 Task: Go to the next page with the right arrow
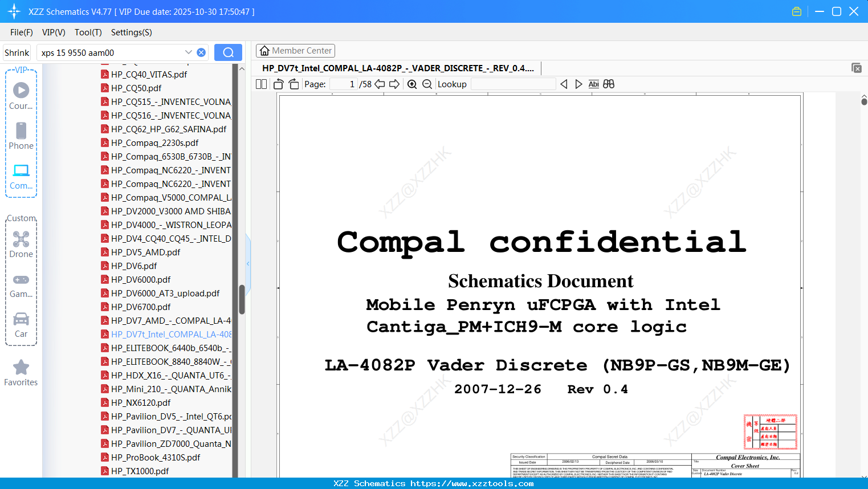click(x=394, y=84)
